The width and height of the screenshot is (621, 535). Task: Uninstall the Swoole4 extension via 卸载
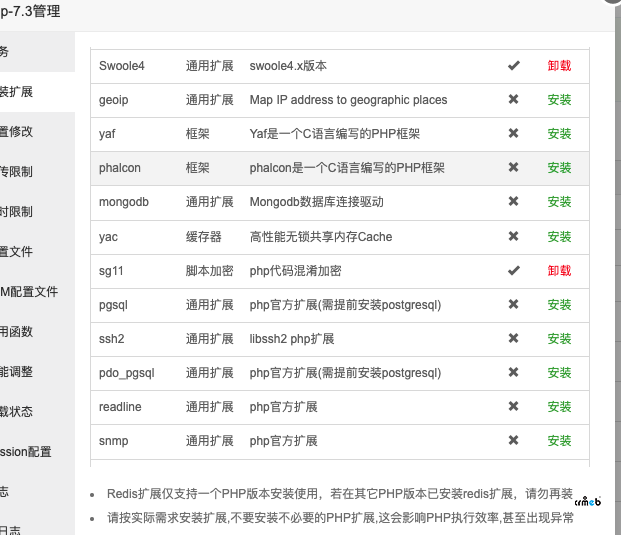coord(559,66)
